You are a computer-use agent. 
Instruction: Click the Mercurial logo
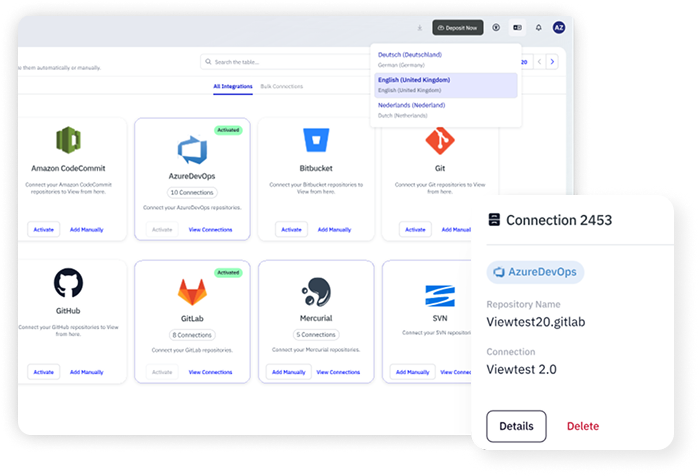(x=316, y=292)
